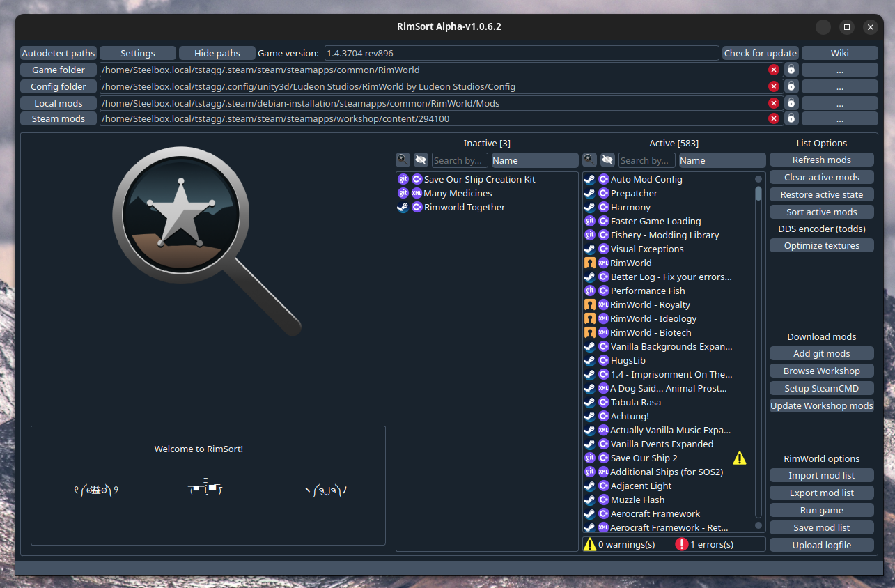Click git icon of Additional Ships (for SOS2)
The width and height of the screenshot is (895, 588).
pos(590,472)
